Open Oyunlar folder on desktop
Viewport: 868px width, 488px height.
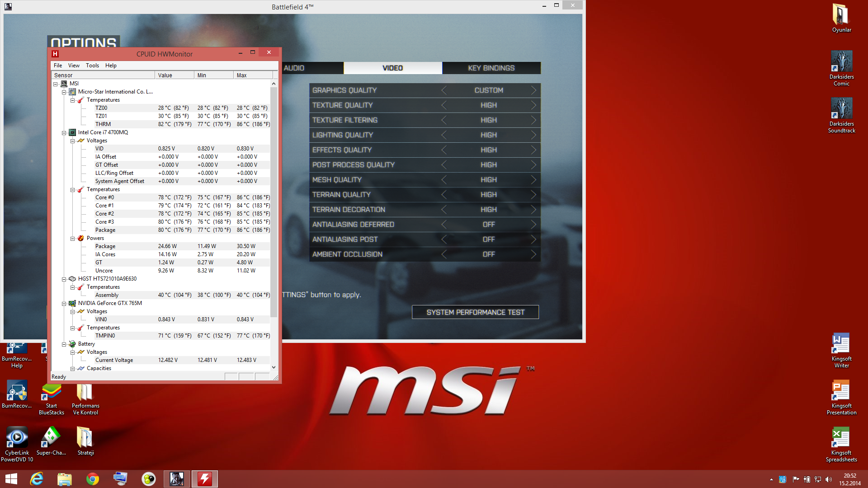click(x=841, y=18)
